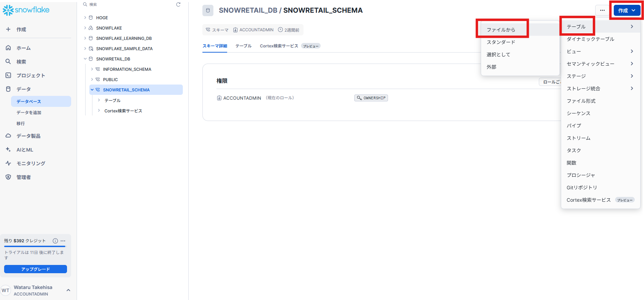Screen dimensions: 644x300
Task: Click the Snowflake logo
Action: 26,10
